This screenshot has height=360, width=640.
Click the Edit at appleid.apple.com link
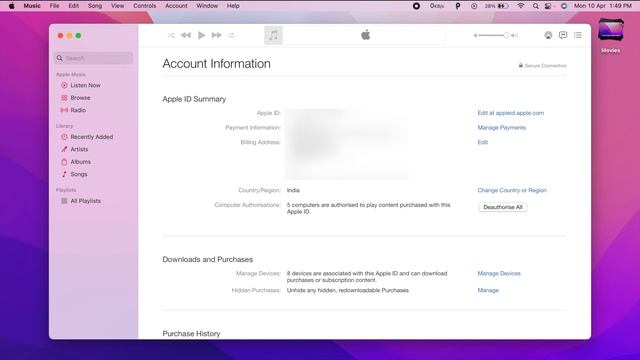click(x=511, y=113)
